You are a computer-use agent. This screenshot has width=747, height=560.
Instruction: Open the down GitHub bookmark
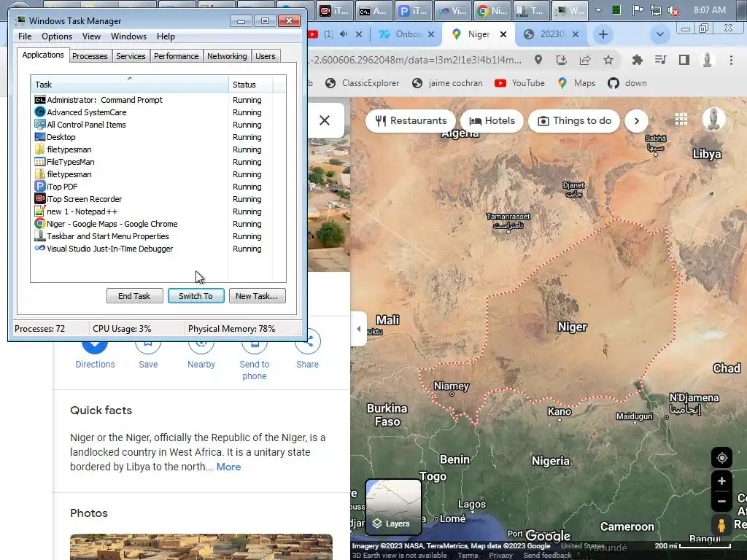click(x=627, y=83)
